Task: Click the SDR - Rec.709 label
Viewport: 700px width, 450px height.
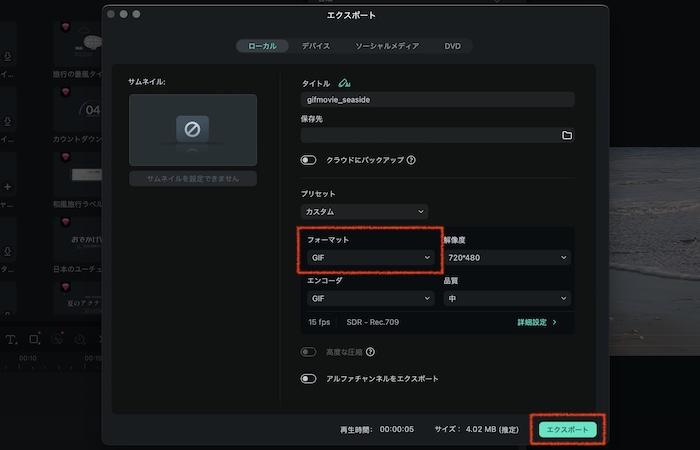Action: click(373, 322)
